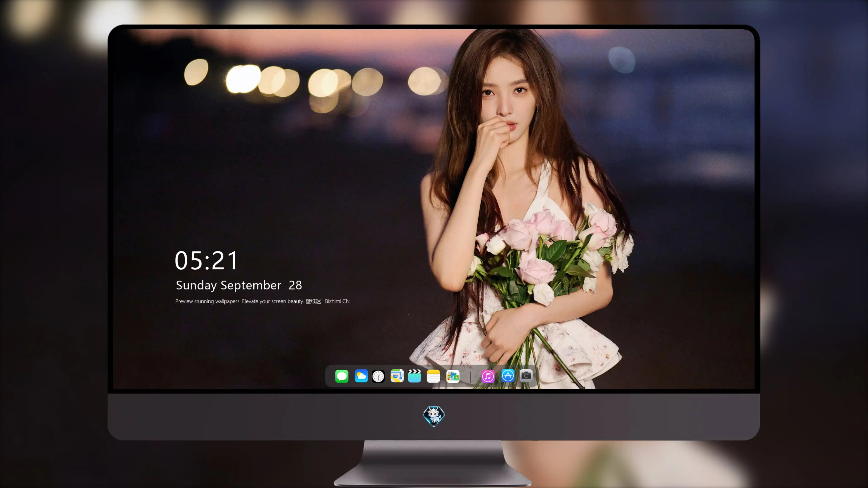The height and width of the screenshot is (488, 868).
Task: Click the 'Preview stunning wallpapers' caption
Action: tap(262, 301)
